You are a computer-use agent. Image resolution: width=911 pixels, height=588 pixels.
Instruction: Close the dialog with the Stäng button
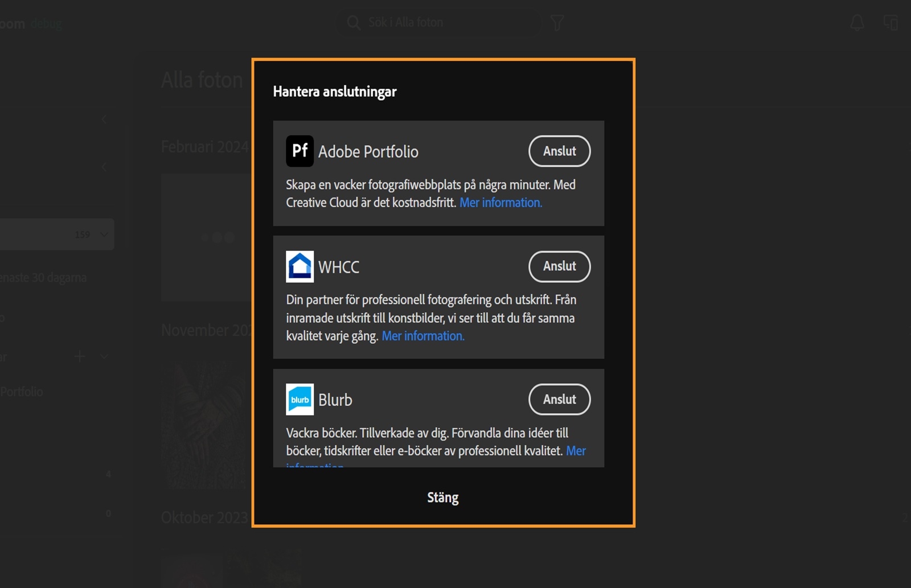pyautogui.click(x=442, y=497)
